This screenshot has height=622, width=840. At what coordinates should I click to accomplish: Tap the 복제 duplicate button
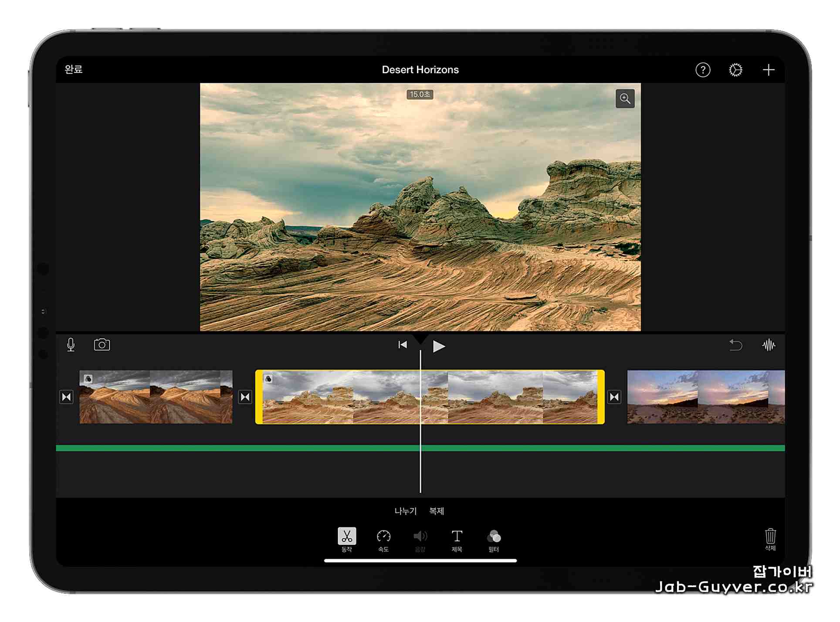pyautogui.click(x=437, y=511)
